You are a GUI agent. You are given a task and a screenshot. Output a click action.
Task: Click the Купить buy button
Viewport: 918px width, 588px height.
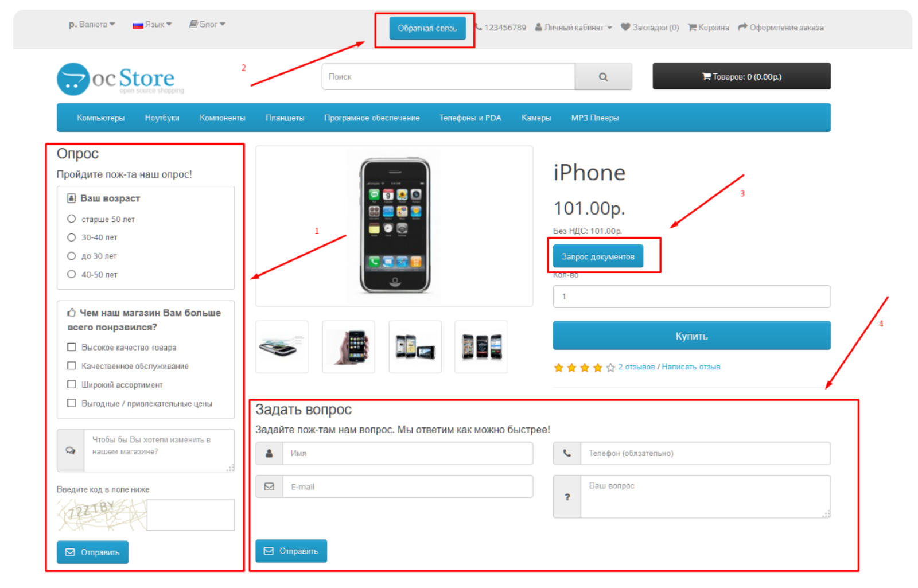(x=691, y=336)
